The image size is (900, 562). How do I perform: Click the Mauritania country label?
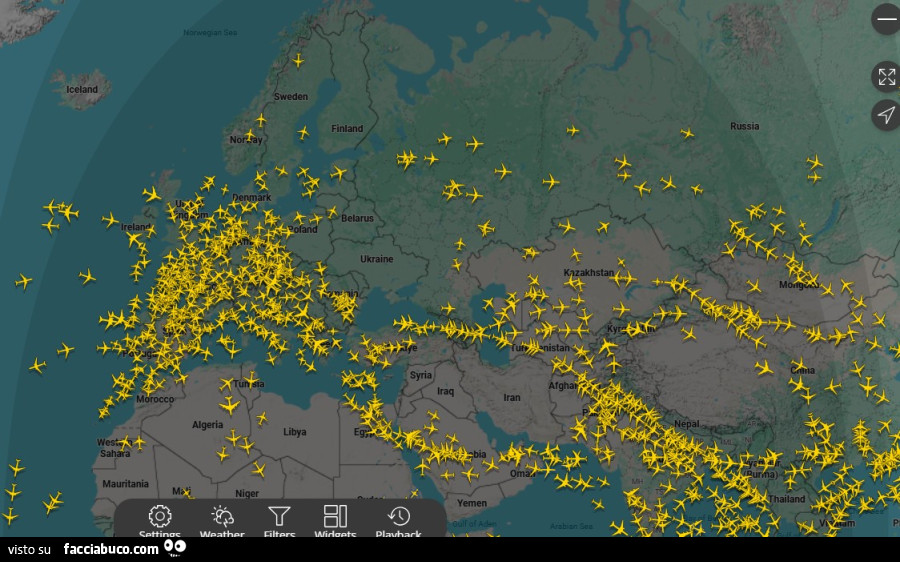[125, 483]
